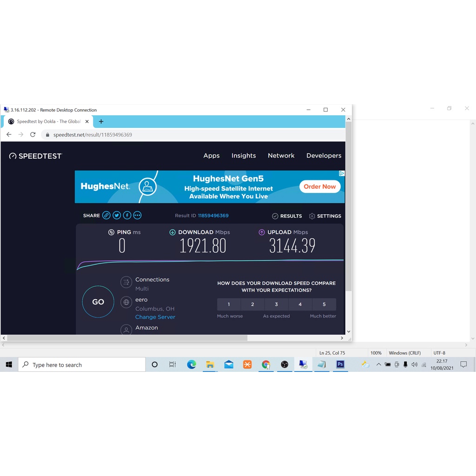Go back in the browser
The height and width of the screenshot is (476, 476).
(x=9, y=134)
